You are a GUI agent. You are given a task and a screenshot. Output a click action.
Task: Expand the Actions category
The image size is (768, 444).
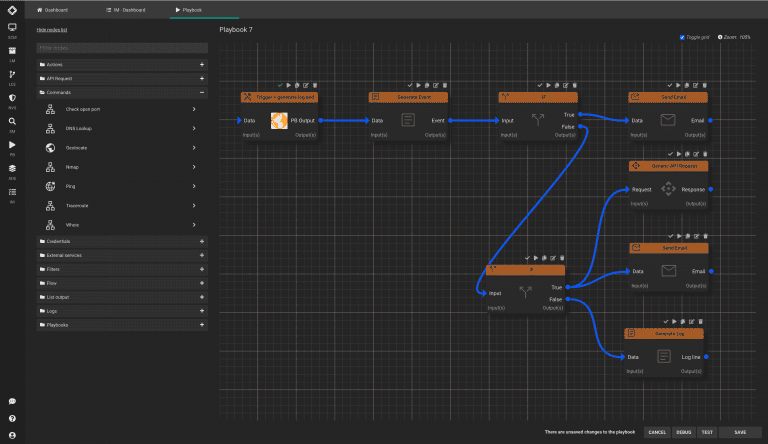pos(122,65)
